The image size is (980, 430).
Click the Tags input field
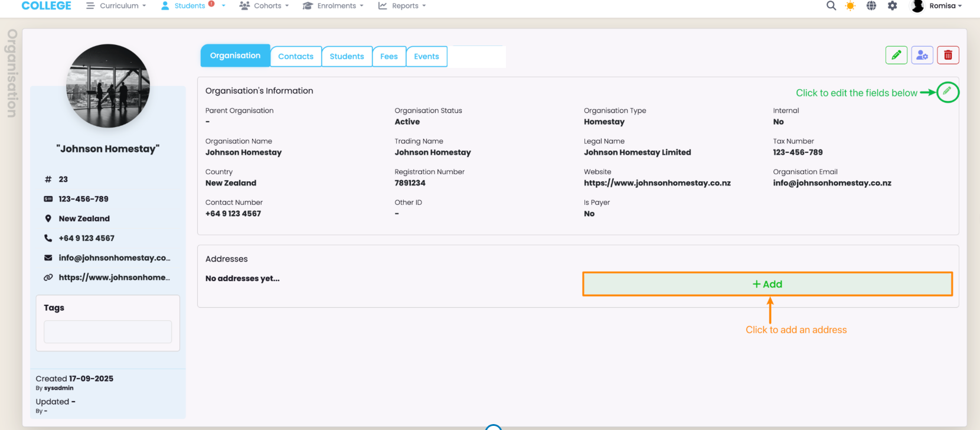(x=107, y=332)
